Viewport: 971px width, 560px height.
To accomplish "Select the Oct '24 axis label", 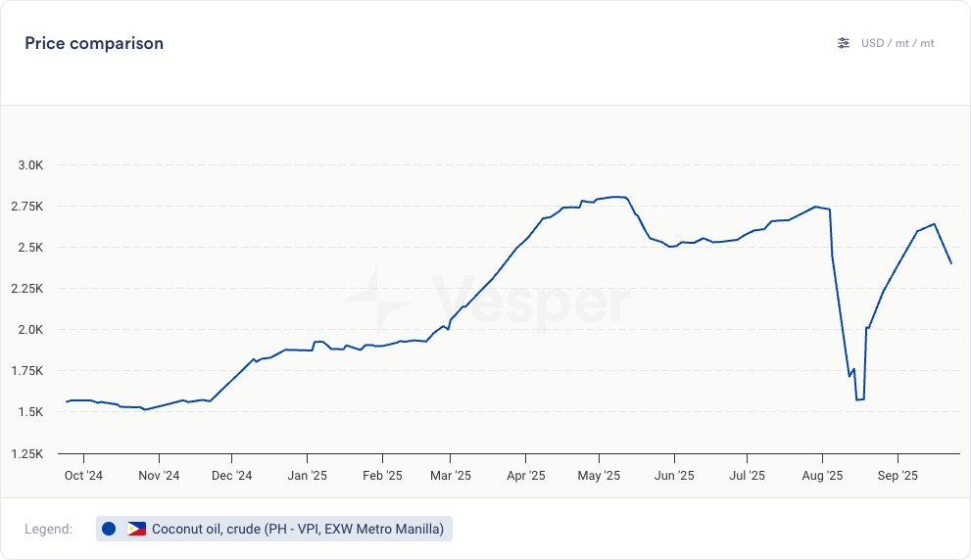I will click(x=83, y=476).
